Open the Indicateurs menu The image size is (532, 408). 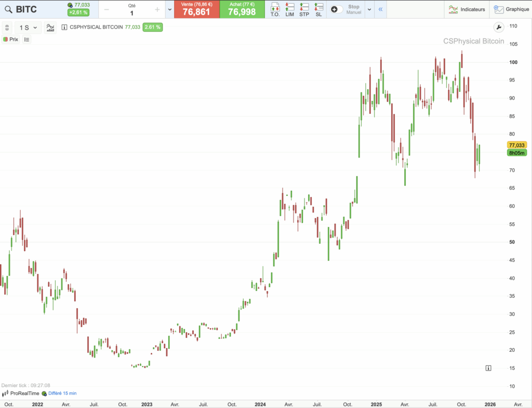tap(467, 9)
